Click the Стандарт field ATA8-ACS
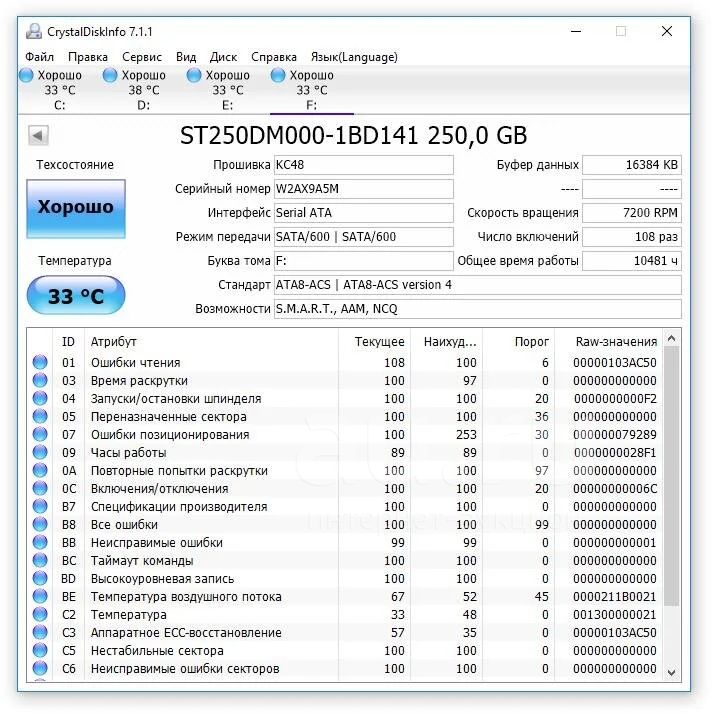Screen dimensions: 712x714 (x=478, y=285)
